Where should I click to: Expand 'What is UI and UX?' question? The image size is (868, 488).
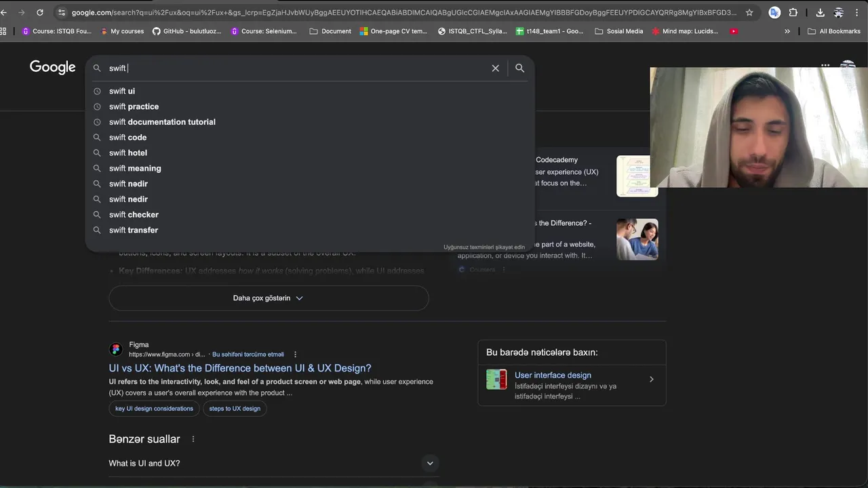(x=274, y=464)
